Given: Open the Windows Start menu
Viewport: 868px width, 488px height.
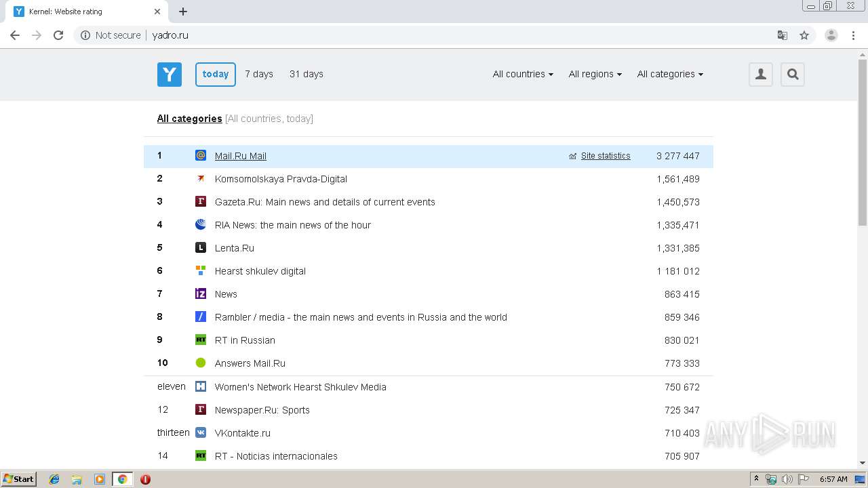Looking at the screenshot, I should [18, 479].
